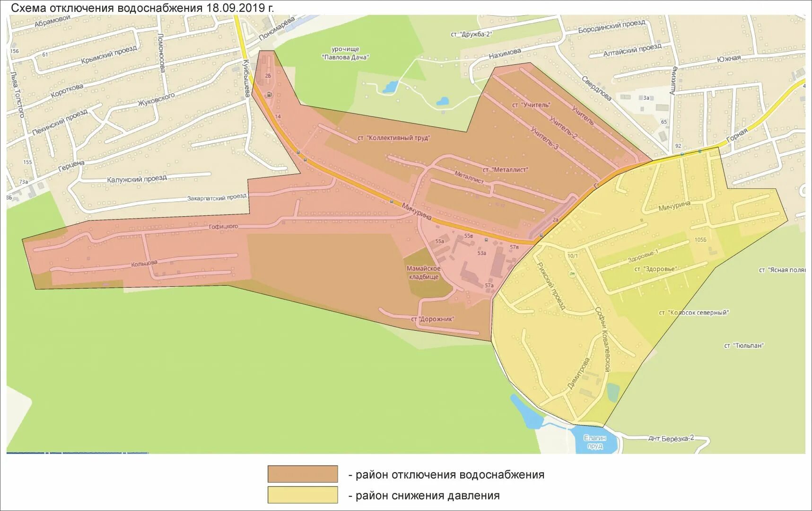
Task: Click the 'Крымский проезд' label
Action: [x=109, y=54]
